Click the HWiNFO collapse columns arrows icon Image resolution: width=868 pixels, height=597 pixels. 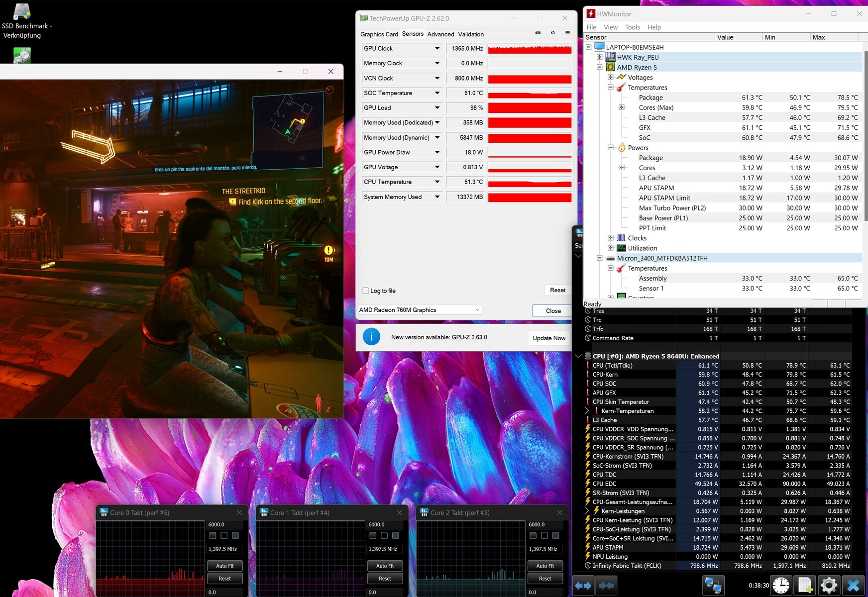(606, 586)
